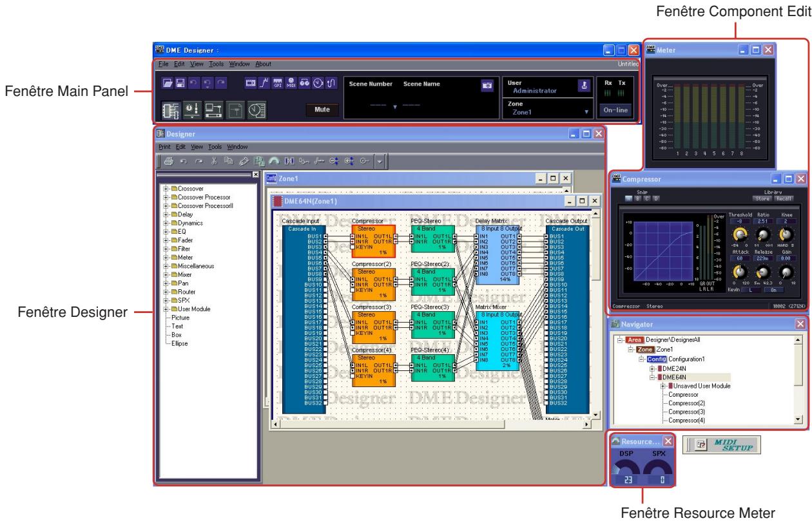Screen dimensions: 812x523
Task: Click Library Recall button in Compressor
Action: 784,198
